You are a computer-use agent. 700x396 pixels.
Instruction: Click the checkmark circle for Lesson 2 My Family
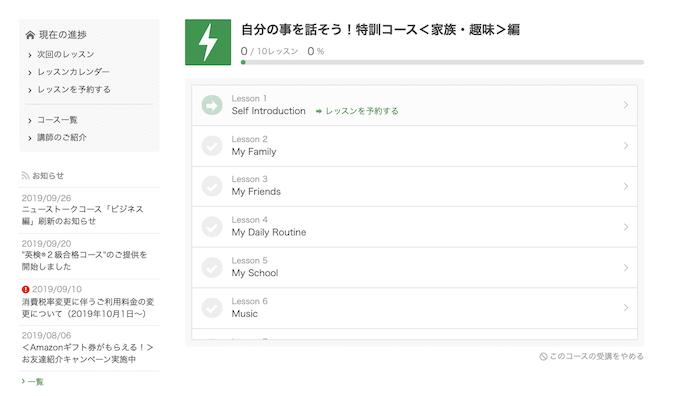click(212, 146)
